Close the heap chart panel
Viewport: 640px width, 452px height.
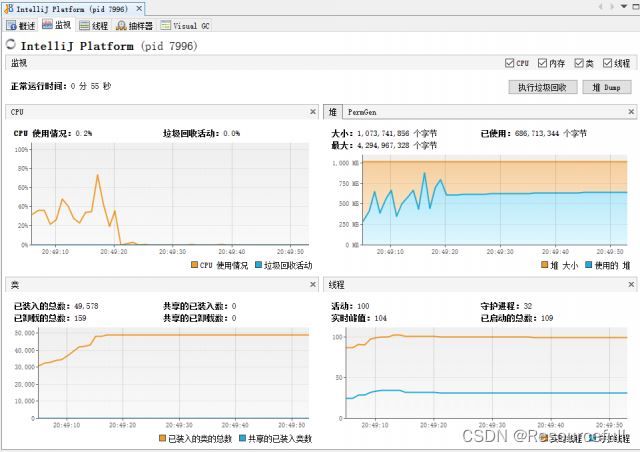pyautogui.click(x=631, y=111)
